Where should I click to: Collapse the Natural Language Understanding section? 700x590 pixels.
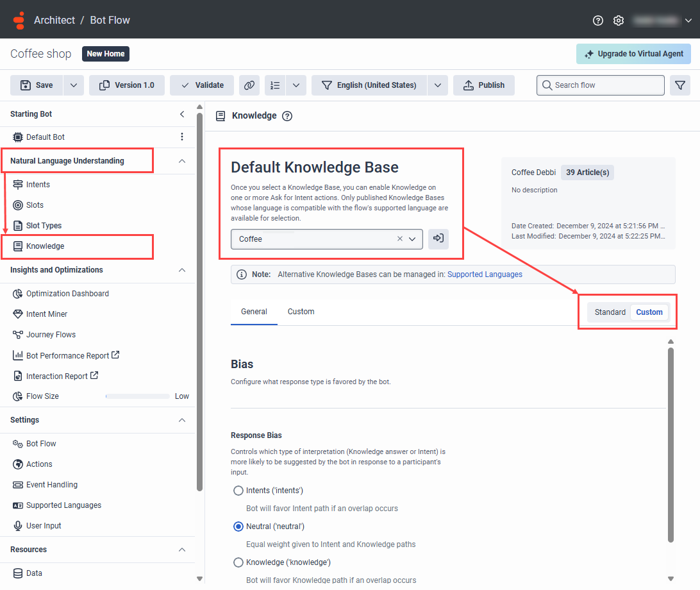click(181, 161)
